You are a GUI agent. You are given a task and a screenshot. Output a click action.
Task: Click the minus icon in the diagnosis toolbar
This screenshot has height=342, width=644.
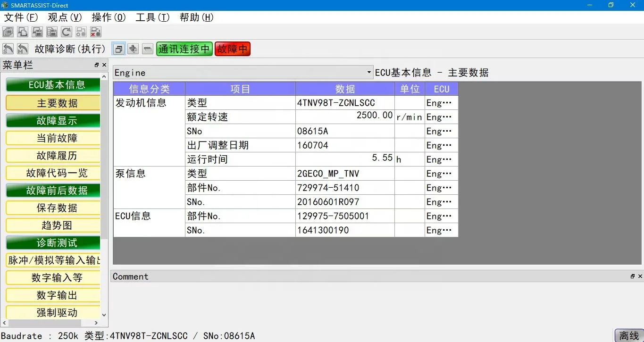tap(148, 49)
